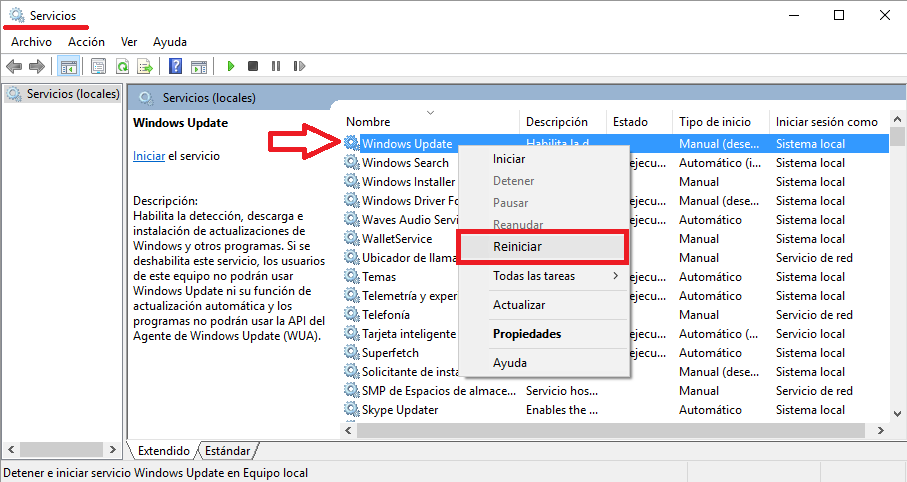Toggle the action pane toolbar icon
This screenshot has height=482, width=907.
click(x=199, y=67)
